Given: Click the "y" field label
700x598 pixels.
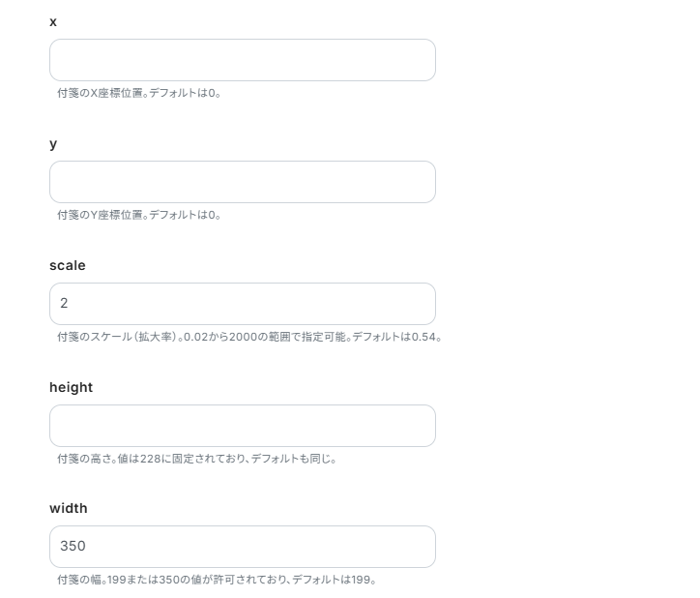Looking at the screenshot, I should point(53,144).
